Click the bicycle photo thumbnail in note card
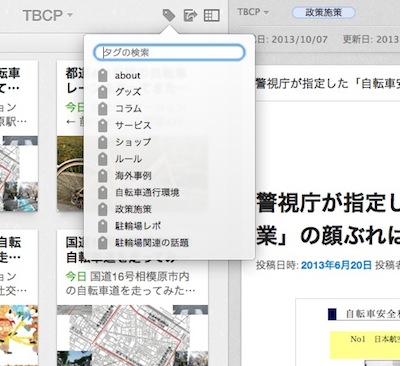Screen dimensions: 400x366 (x=70, y=173)
